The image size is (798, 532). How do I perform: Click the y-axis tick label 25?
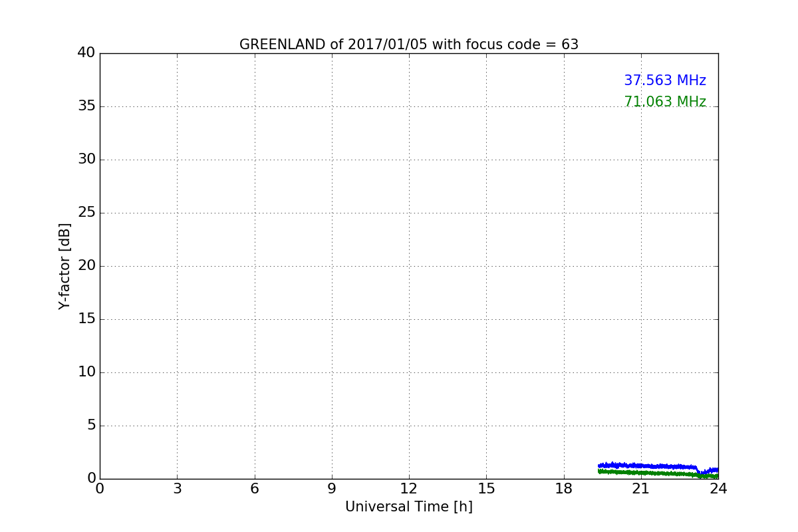coord(86,212)
